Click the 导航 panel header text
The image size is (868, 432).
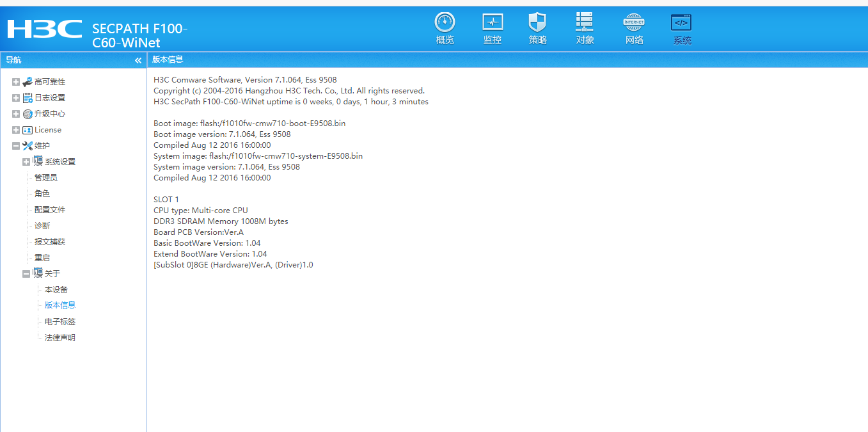13,60
